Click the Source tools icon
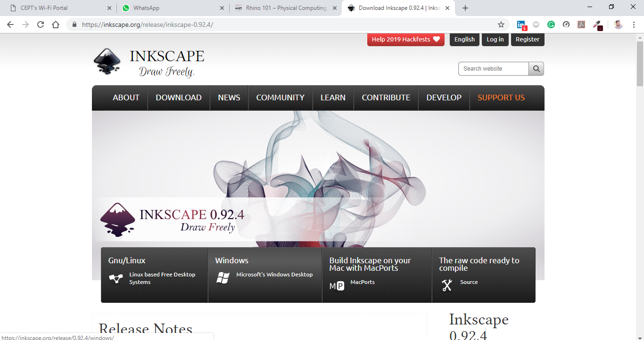The image size is (644, 340). [x=447, y=285]
